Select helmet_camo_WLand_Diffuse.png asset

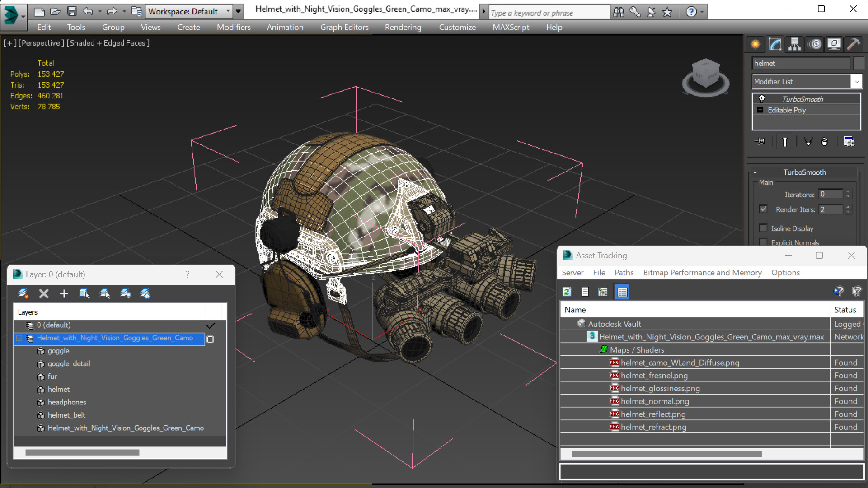(x=680, y=363)
